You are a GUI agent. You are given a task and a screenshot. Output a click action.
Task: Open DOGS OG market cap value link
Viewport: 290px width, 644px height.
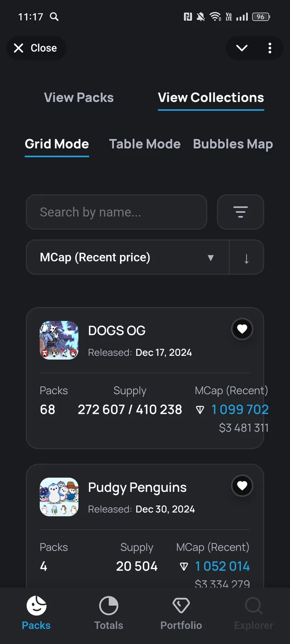click(x=240, y=410)
